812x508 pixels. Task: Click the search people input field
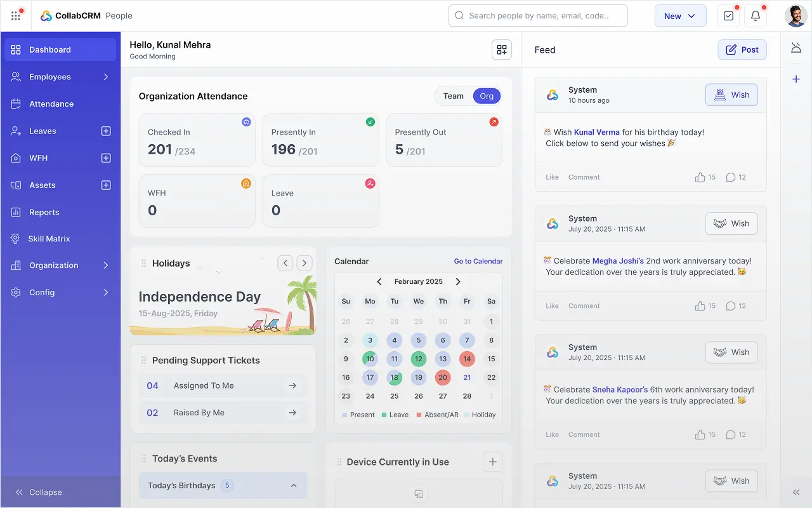[x=538, y=16]
